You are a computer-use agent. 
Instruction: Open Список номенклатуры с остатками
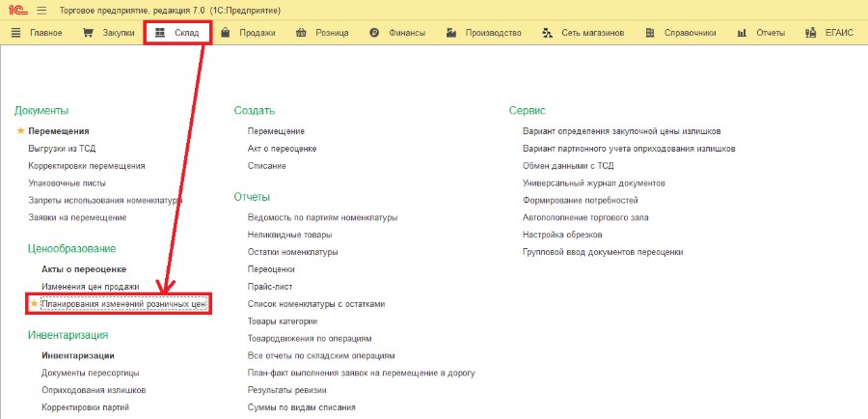(316, 304)
